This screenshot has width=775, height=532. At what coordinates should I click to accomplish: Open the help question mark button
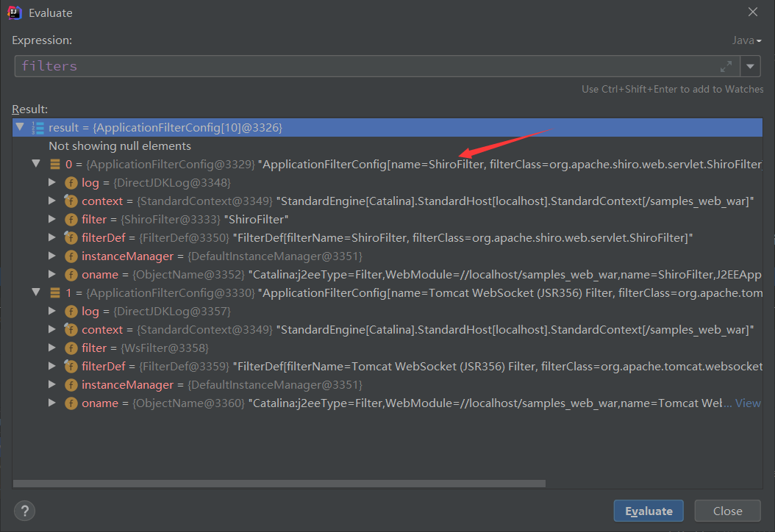pyautogui.click(x=25, y=511)
